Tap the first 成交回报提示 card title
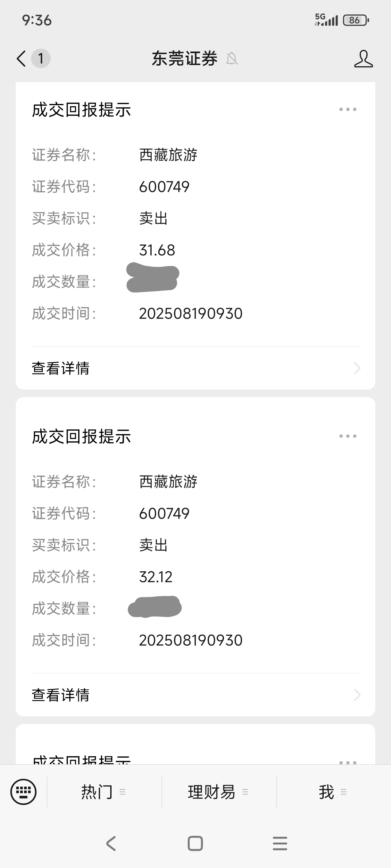 [81, 110]
